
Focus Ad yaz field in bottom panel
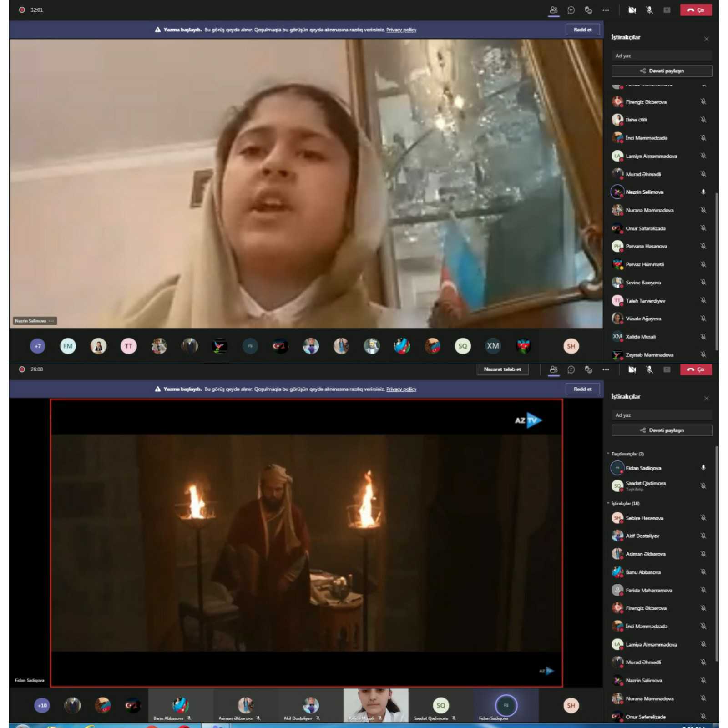(x=662, y=415)
